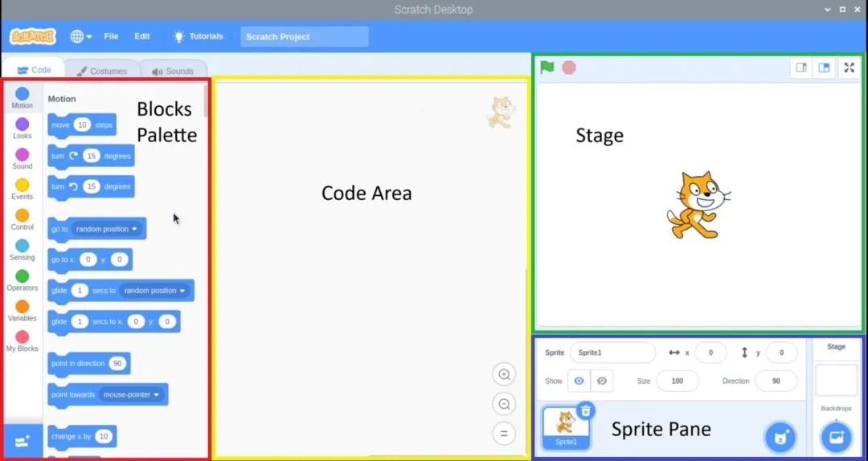Hide the sprite with crossed eye icon
868x461 pixels.
[x=602, y=381]
